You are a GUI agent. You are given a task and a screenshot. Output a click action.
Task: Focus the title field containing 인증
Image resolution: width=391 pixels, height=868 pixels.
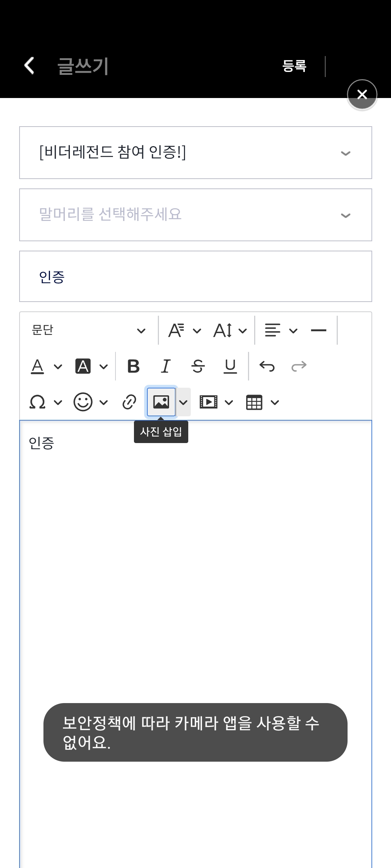pos(195,276)
